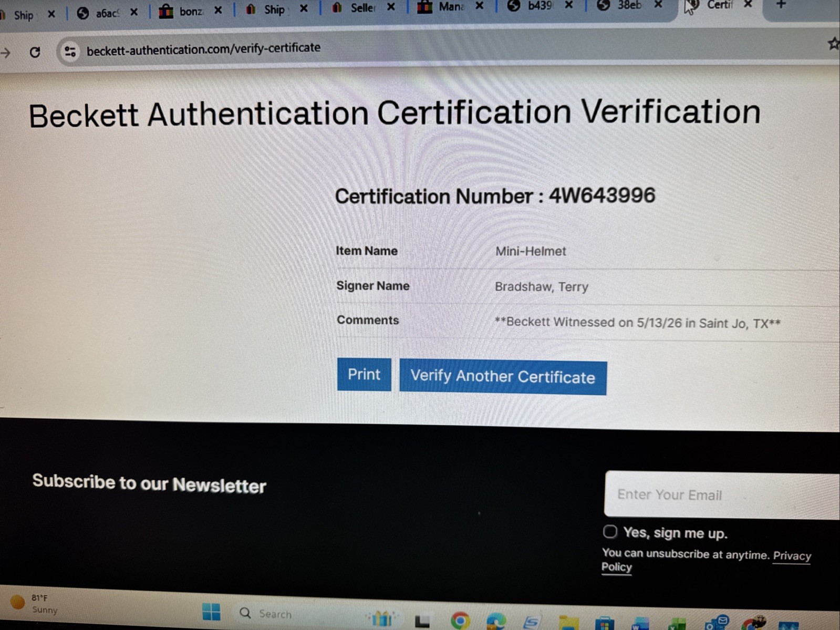Open File Explorer folder icon on taskbar

coord(568,623)
